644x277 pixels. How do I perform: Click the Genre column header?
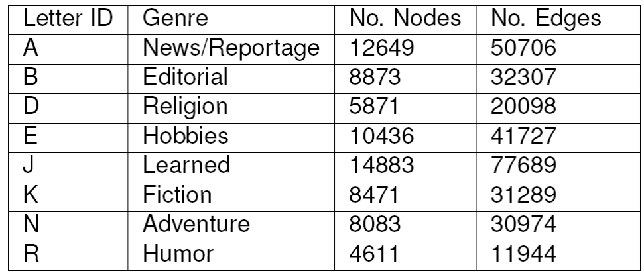174,18
